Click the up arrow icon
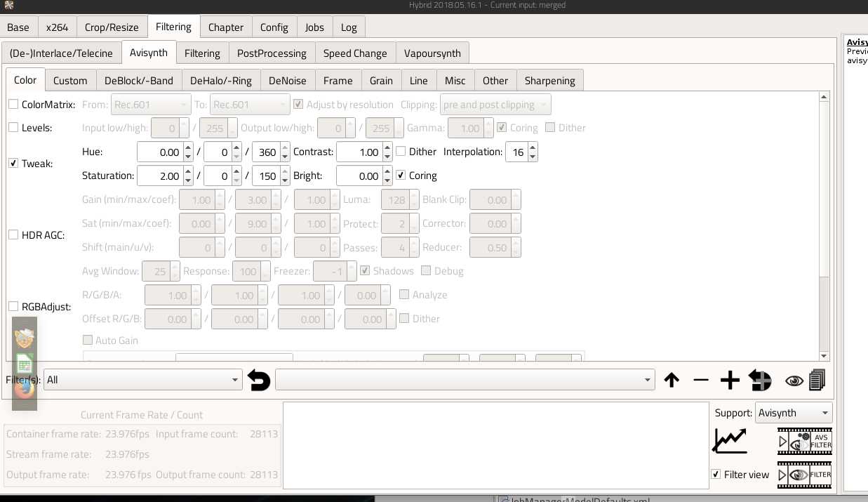The width and height of the screenshot is (868, 502). 672,381
